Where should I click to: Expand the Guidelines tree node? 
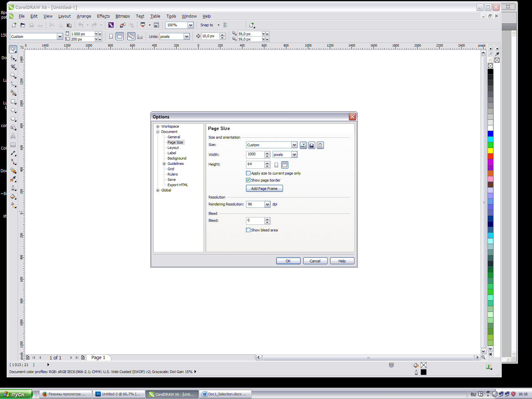point(164,164)
